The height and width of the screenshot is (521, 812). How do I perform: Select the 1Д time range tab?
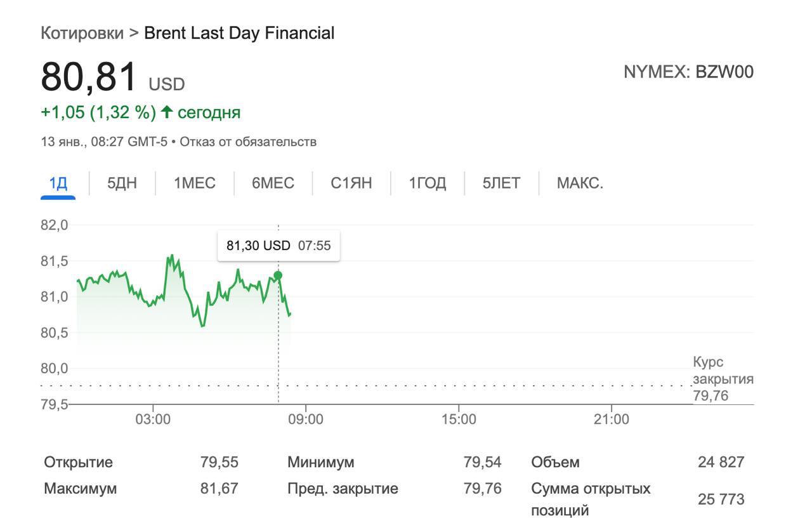click(58, 183)
